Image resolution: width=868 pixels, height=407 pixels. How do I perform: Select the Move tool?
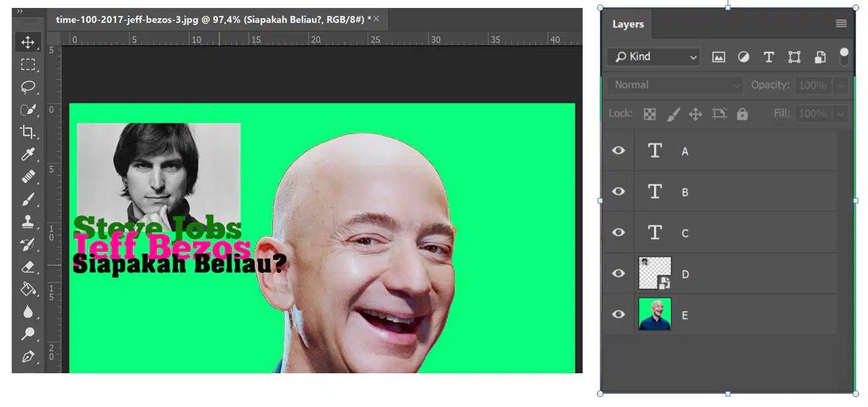(x=28, y=42)
